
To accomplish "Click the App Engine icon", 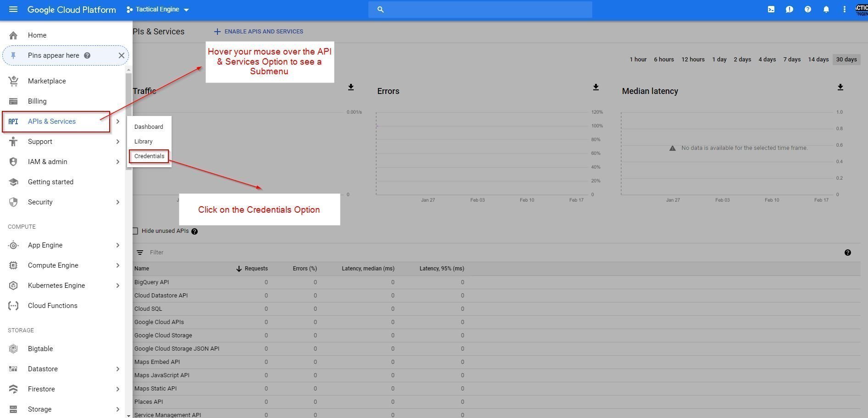I will (x=13, y=245).
